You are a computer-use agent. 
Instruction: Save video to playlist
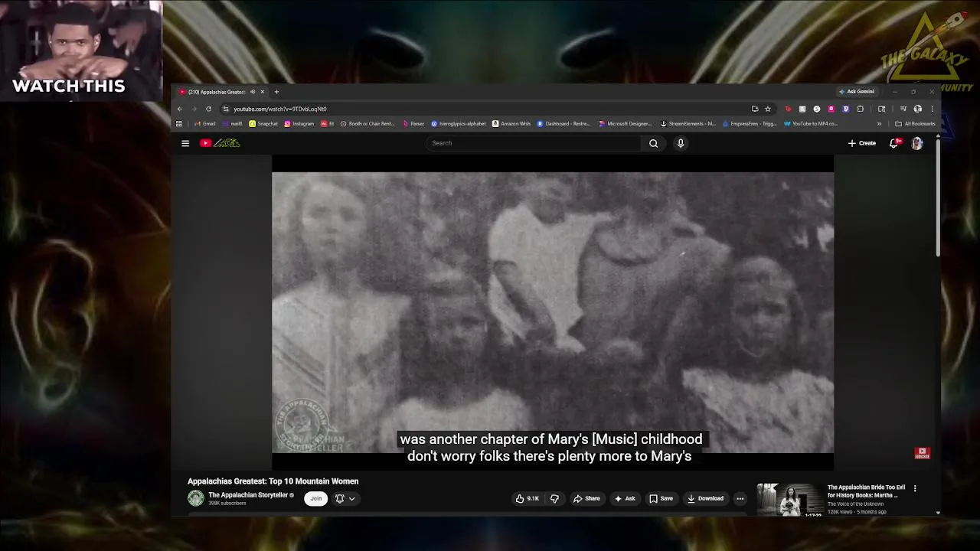point(661,498)
